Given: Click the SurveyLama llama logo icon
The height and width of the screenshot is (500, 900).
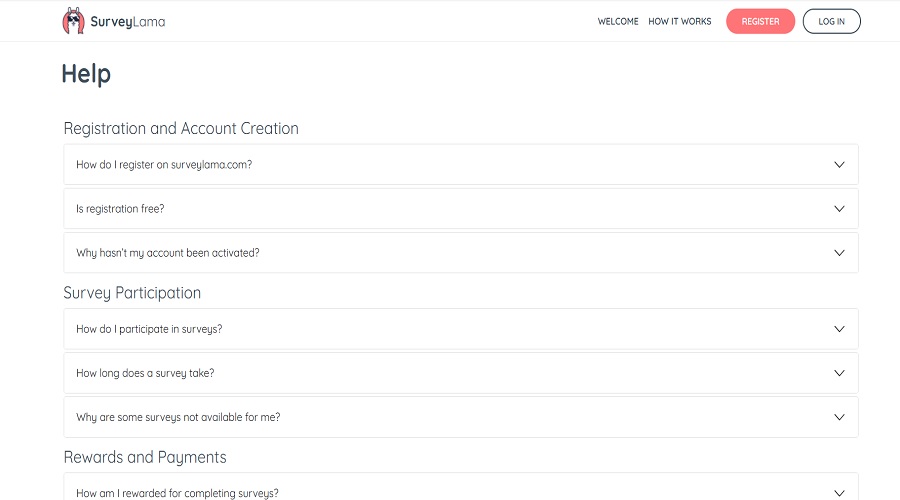Looking at the screenshot, I should 73,21.
